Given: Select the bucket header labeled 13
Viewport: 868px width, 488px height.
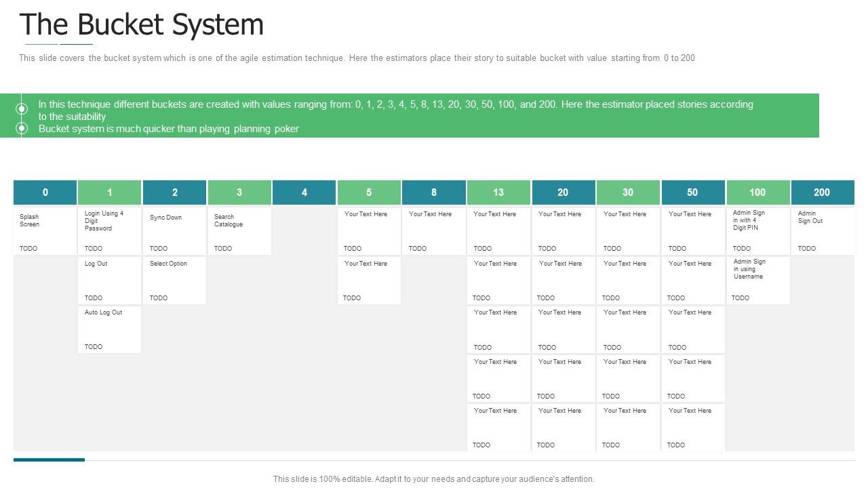Looking at the screenshot, I should (498, 192).
